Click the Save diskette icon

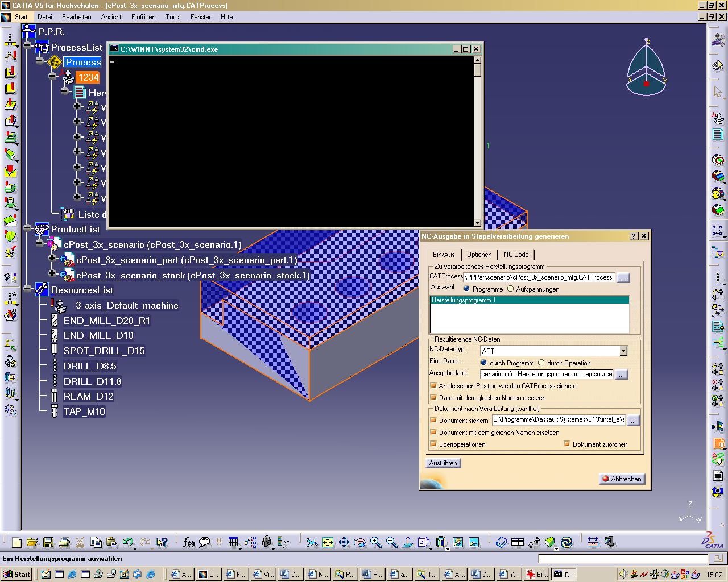pyautogui.click(x=48, y=542)
